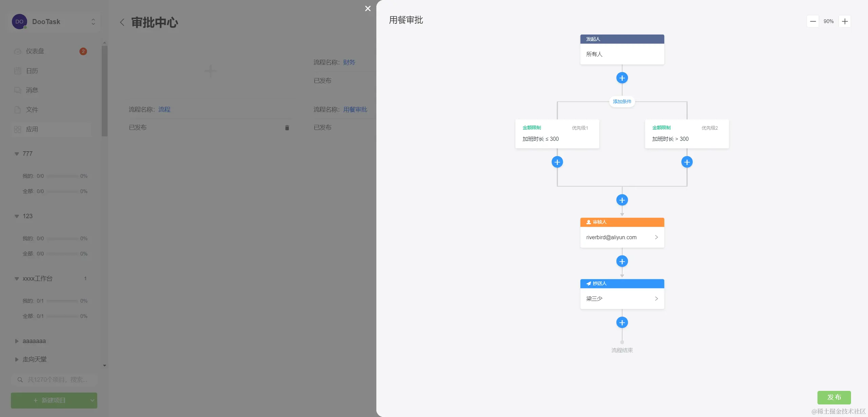Click 添加条件 to add condition branch
The image size is (868, 417).
(x=622, y=101)
